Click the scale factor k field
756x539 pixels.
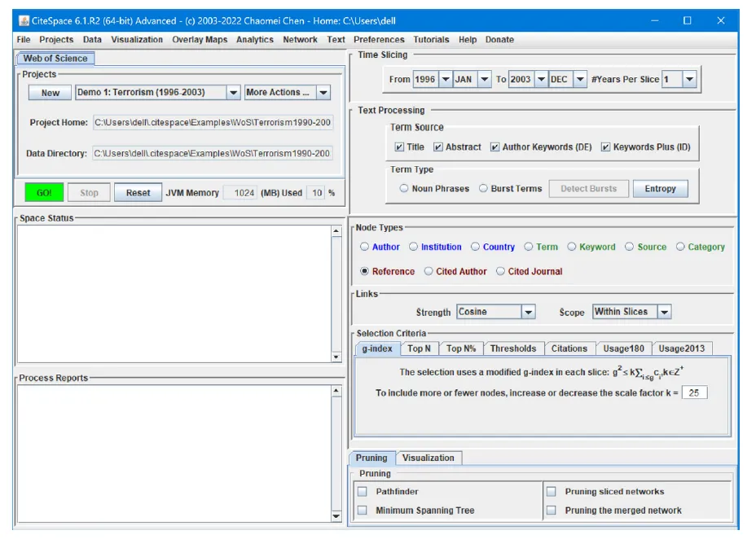tap(694, 392)
